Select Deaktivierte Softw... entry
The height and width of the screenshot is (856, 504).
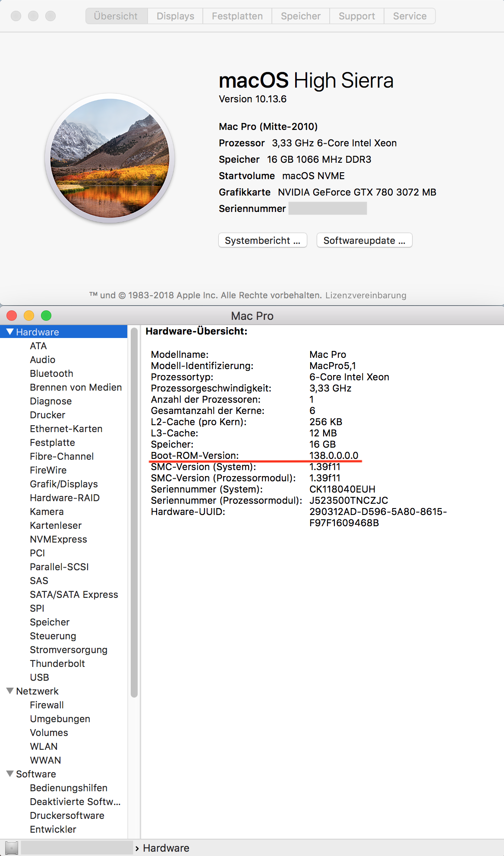click(76, 802)
